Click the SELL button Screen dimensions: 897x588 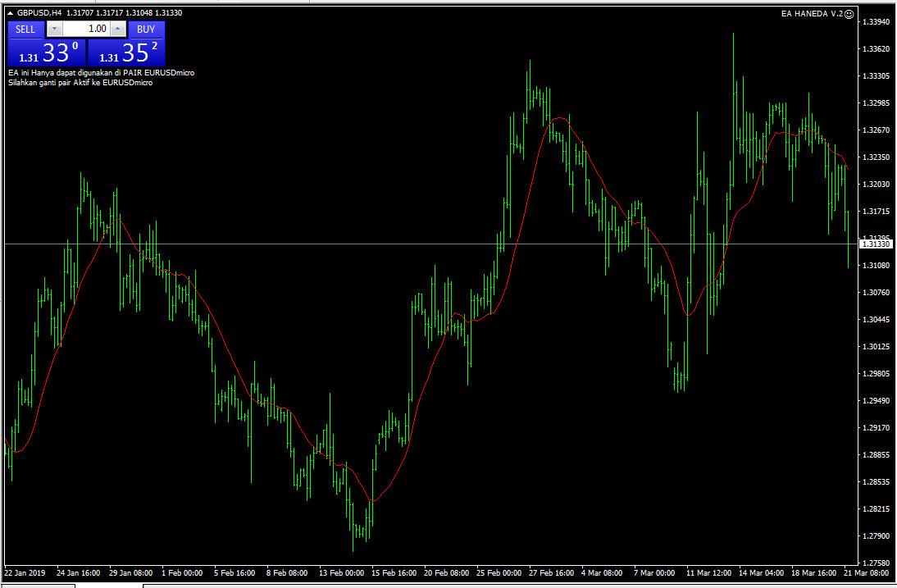25,29
